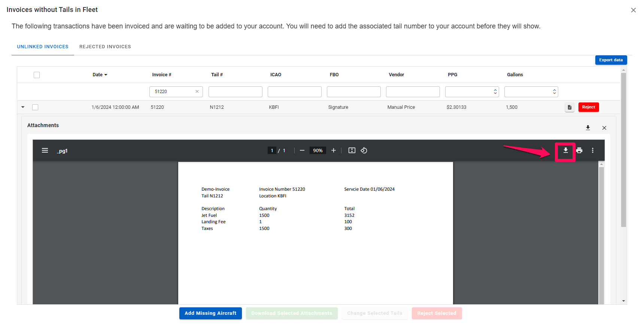Click the $2.30133 PPG cell

(x=456, y=107)
